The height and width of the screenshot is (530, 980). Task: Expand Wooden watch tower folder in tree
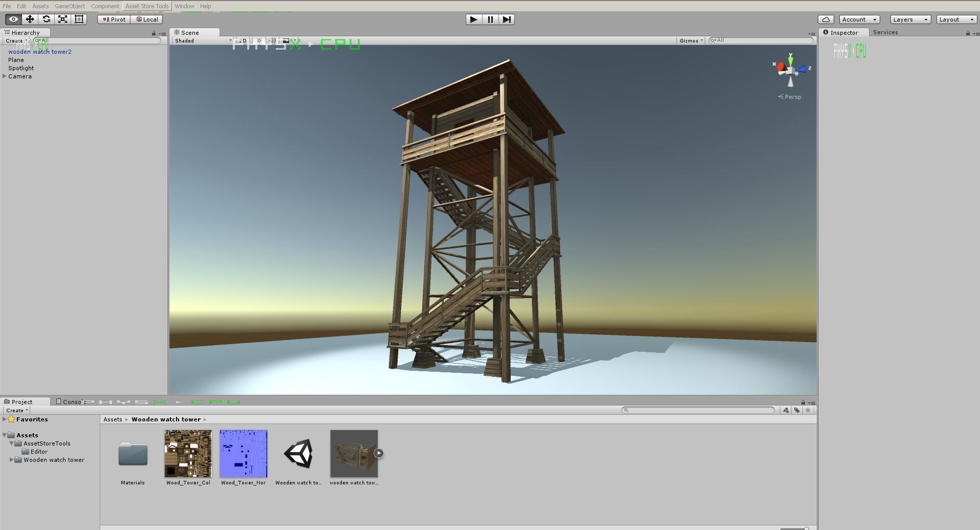pos(12,460)
